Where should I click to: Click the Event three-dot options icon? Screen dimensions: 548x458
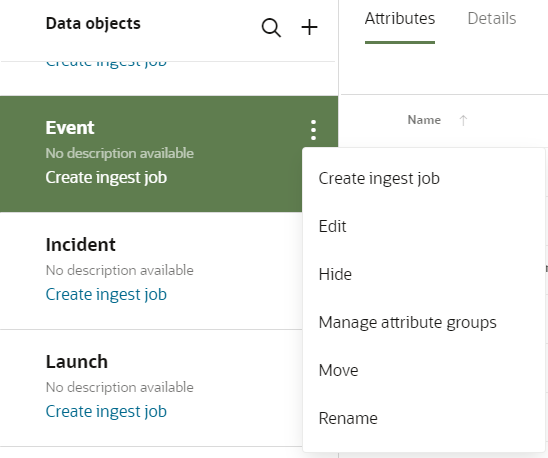[313, 130]
